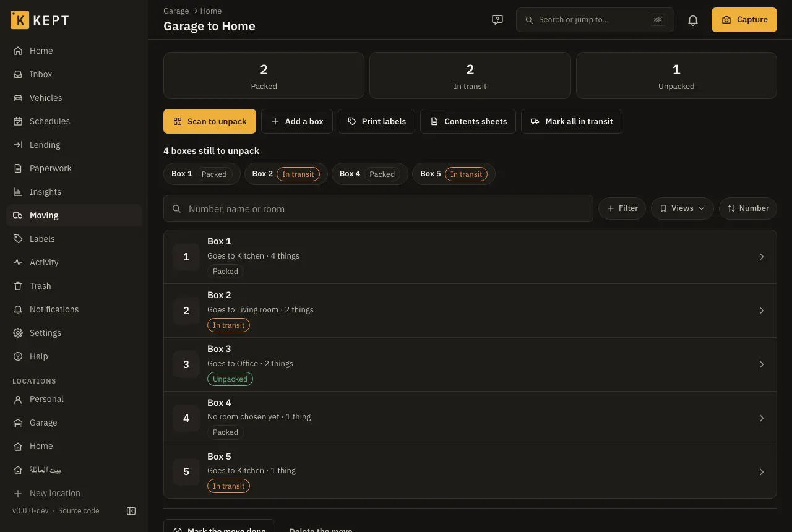Click the Vehicles car icon in sidebar
792x532 pixels.
(x=18, y=98)
